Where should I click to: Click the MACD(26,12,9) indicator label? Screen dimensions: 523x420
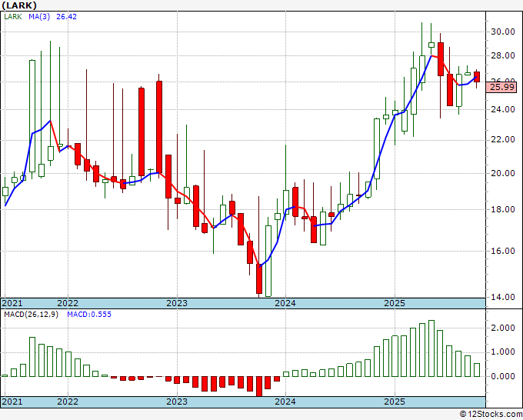[x=32, y=315]
